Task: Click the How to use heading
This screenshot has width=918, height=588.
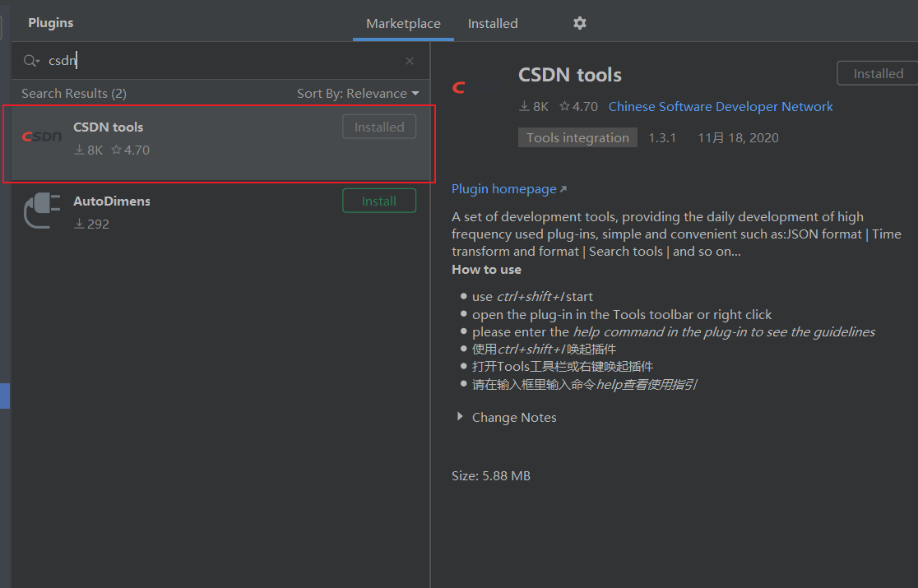Action: [486, 269]
